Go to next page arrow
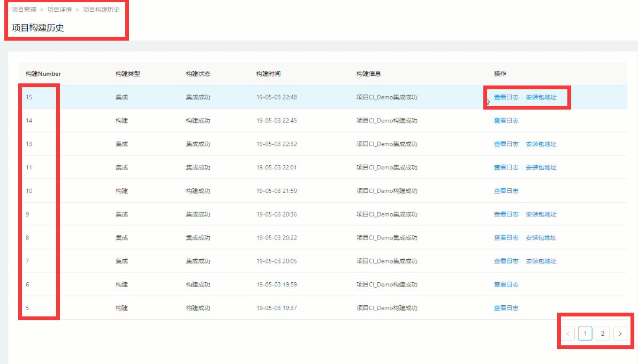This screenshot has width=638, height=364. click(620, 334)
